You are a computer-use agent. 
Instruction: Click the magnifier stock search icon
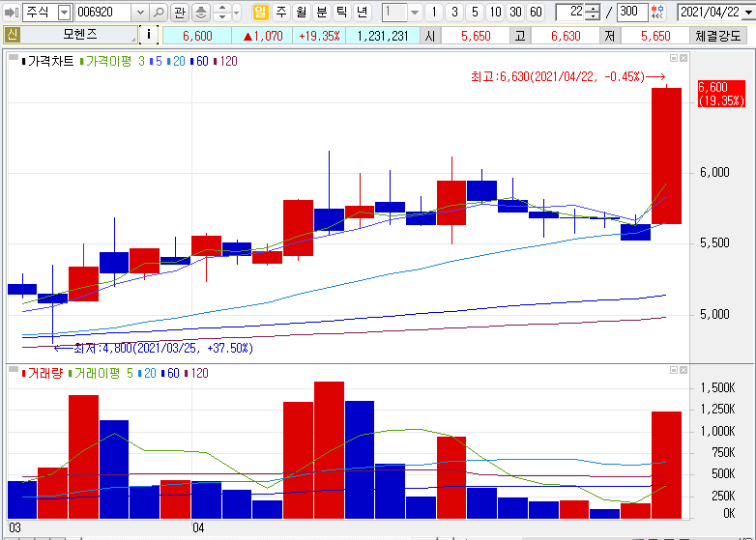point(159,13)
